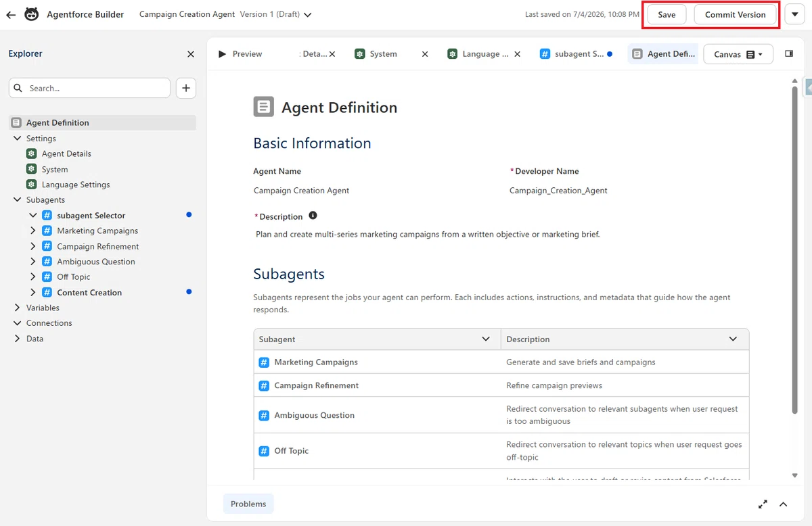Viewport: 812px width, 526px height.
Task: Click the Agentforce astro logo icon
Action: click(31, 14)
